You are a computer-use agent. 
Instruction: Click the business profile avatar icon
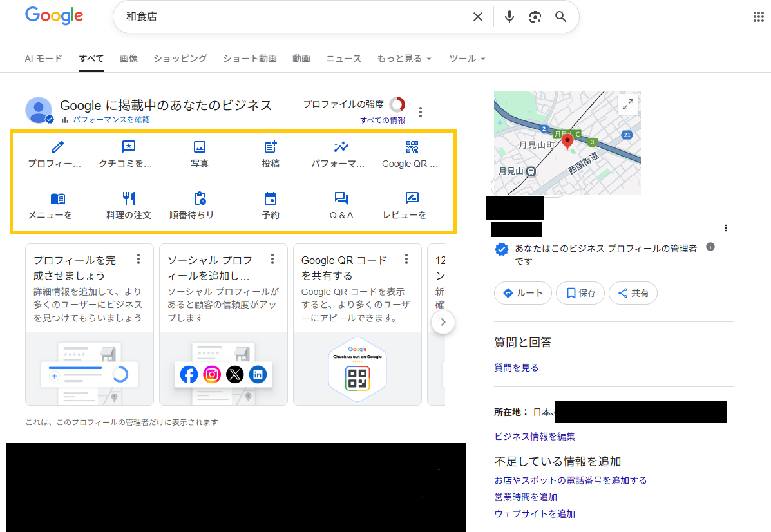(x=39, y=109)
